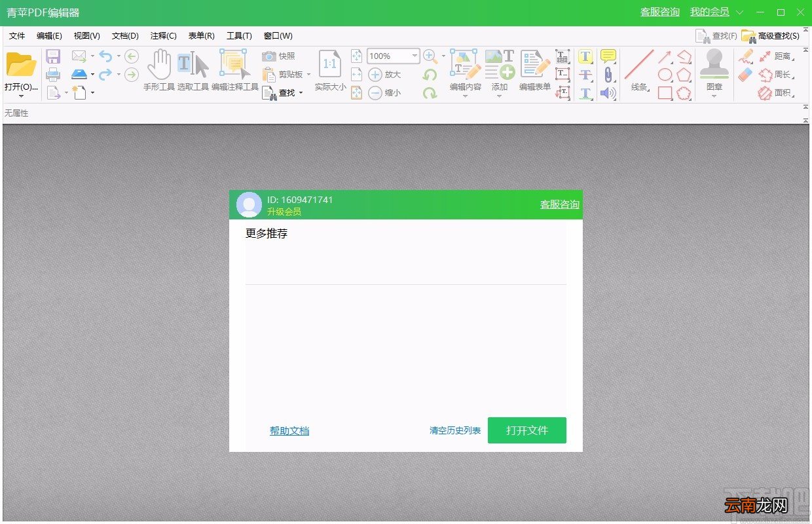Viewport: 812px width, 524px height.
Task: Click Customer Service (客服咨询) in dialog header
Action: pyautogui.click(x=560, y=204)
